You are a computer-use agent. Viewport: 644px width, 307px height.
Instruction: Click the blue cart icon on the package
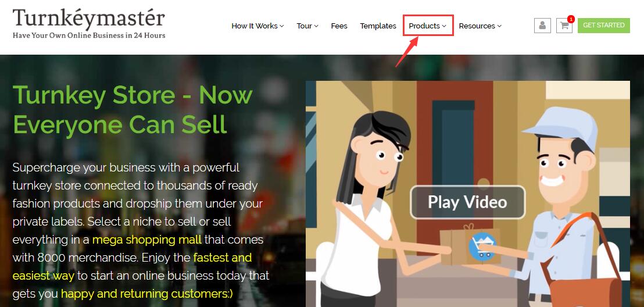(x=482, y=246)
